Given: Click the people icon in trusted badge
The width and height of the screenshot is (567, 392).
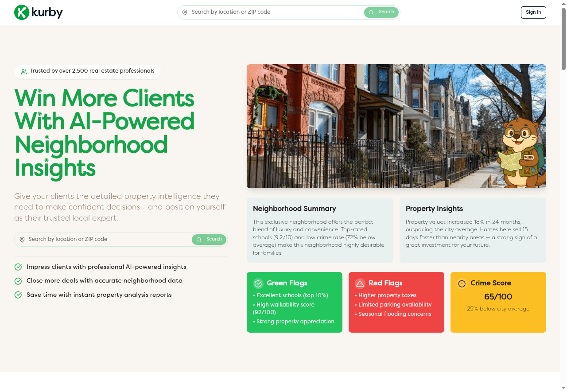Looking at the screenshot, I should coord(24,71).
